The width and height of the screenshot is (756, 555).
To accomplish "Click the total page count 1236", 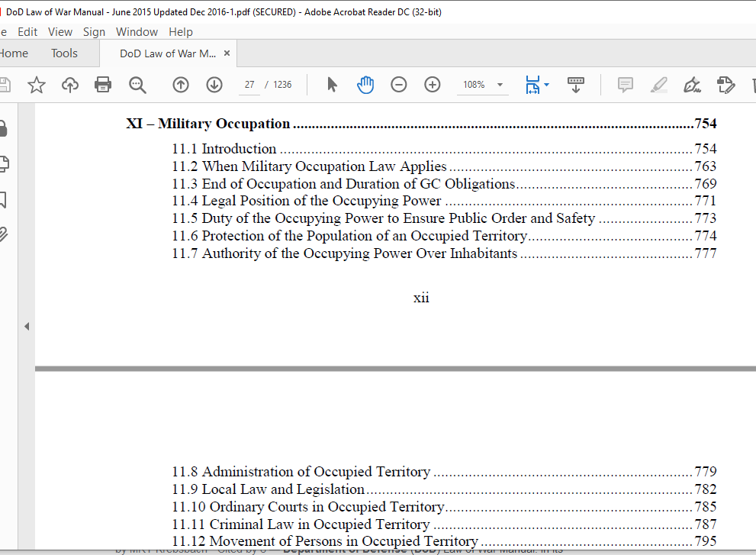I will (x=282, y=85).
